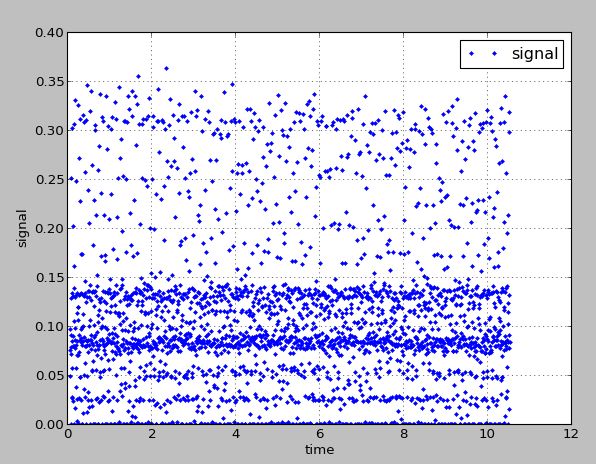Click the rotated 'signal' y-axis label
This screenshot has height=464, width=596.
(x=22, y=228)
